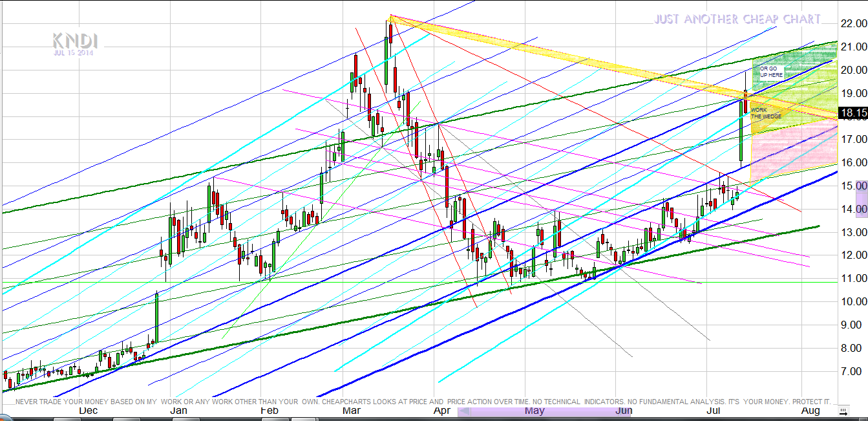Click the scroll-to-latest arrow icon

tap(843, 411)
